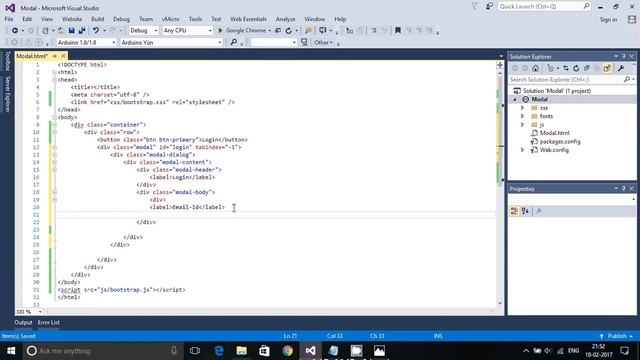Collapse the head tag at line 3
The width and height of the screenshot is (640, 360).
click(54, 80)
